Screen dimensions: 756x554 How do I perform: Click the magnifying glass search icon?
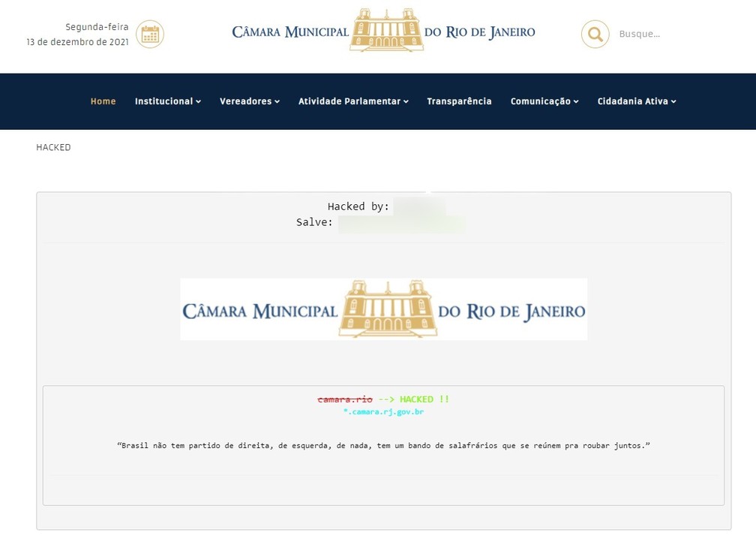click(595, 34)
